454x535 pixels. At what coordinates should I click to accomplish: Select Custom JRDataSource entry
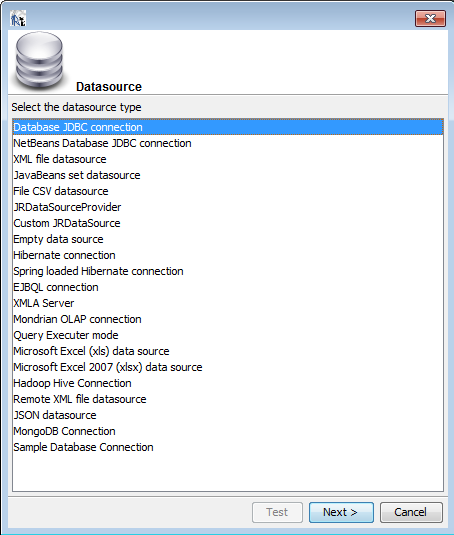pyautogui.click(x=228, y=223)
